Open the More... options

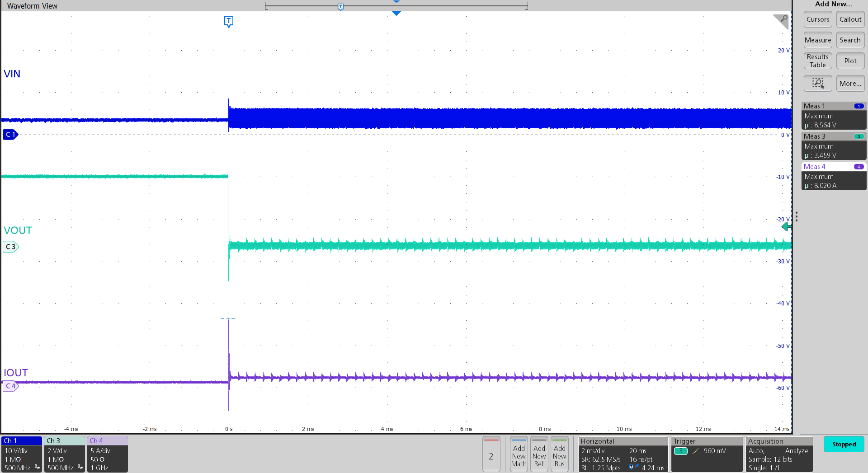coord(850,83)
